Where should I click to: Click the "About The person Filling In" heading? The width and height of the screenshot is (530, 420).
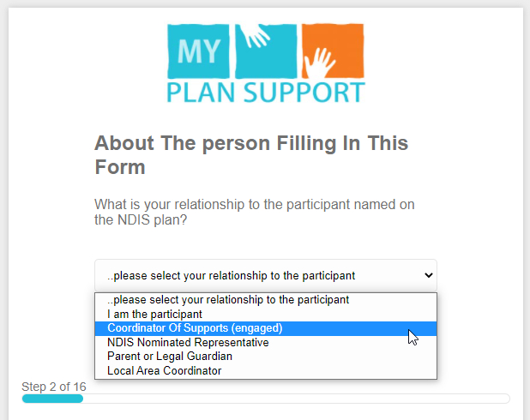click(x=251, y=143)
